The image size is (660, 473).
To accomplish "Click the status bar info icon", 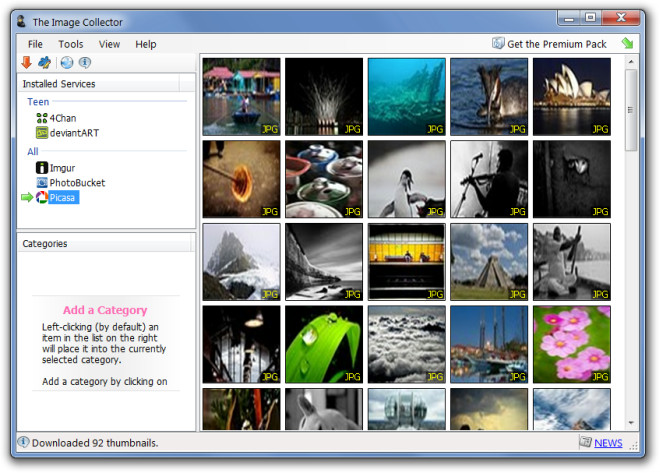I will pyautogui.click(x=23, y=442).
